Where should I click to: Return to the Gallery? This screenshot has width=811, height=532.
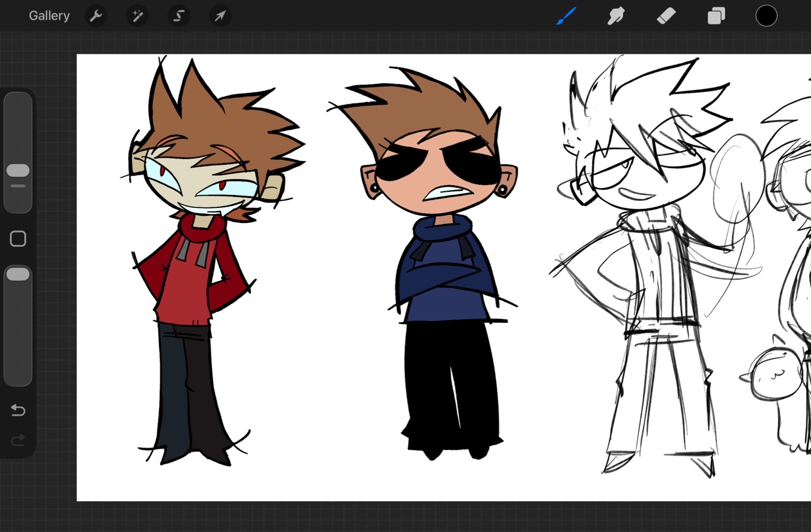[49, 16]
